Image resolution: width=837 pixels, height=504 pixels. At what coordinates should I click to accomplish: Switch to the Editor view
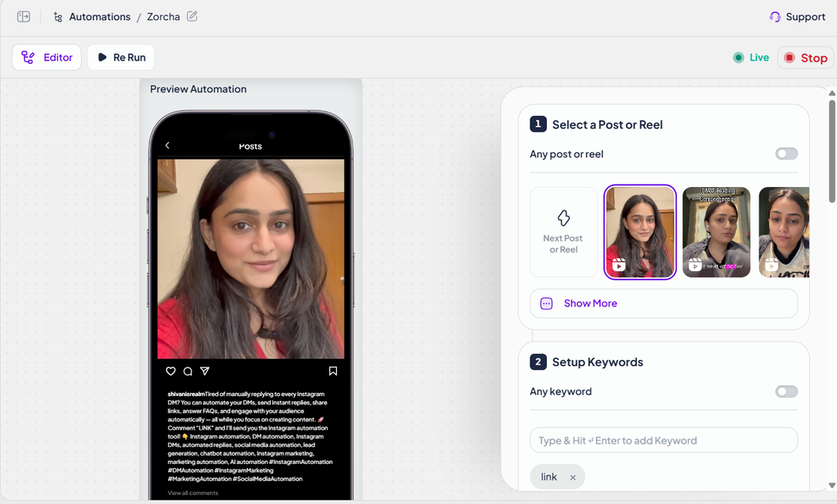click(47, 57)
